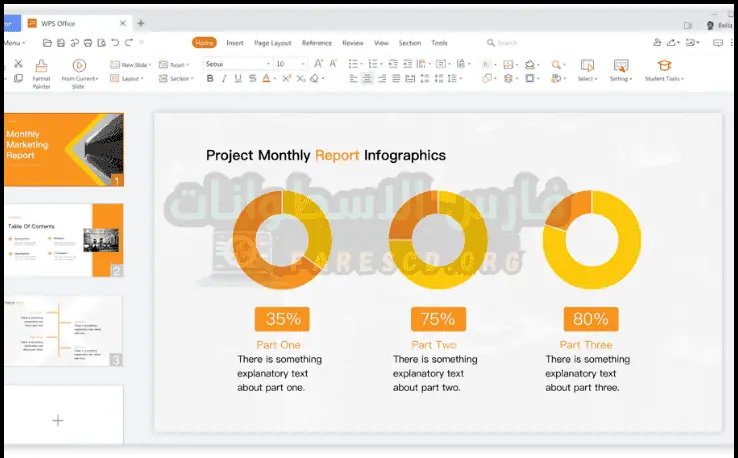Expand the Layout dropdown

(x=131, y=78)
